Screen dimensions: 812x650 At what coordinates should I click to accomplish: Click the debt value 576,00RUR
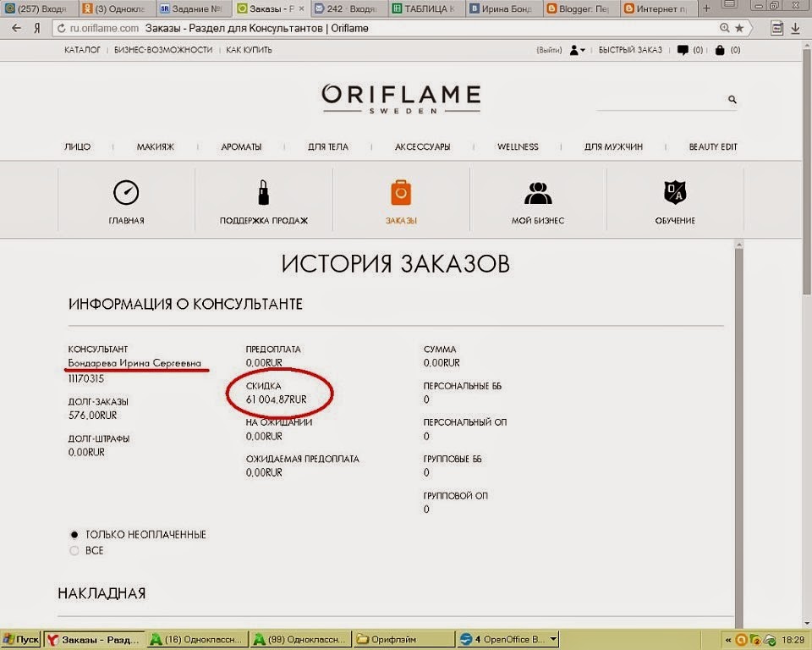pyautogui.click(x=93, y=416)
